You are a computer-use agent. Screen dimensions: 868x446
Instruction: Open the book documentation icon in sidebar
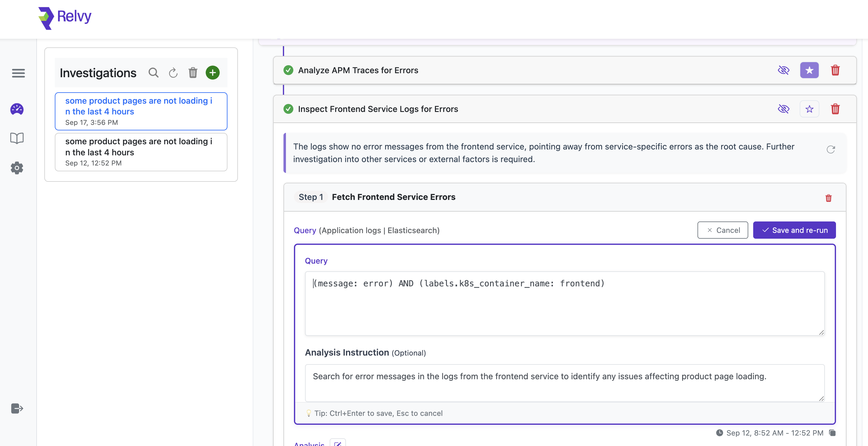click(x=17, y=138)
